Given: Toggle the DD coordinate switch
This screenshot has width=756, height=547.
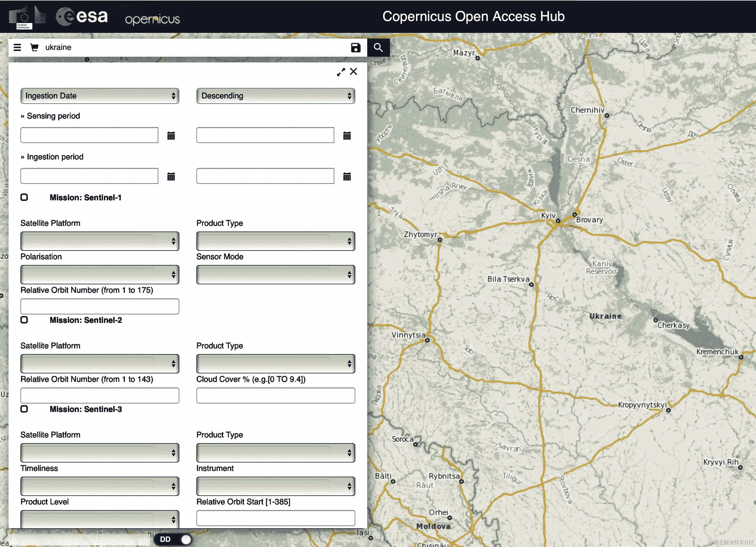Looking at the screenshot, I should 174,539.
